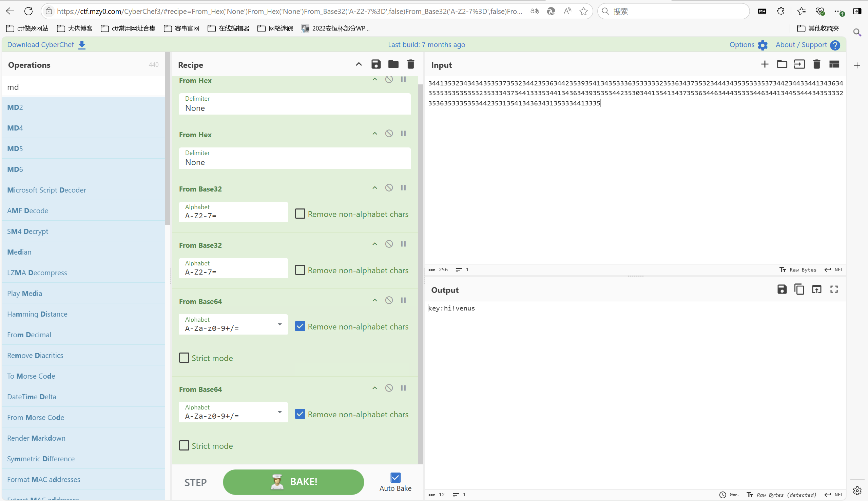Image resolution: width=868 pixels, height=501 pixels.
Task: Tick Remove non-alphabet chars on first Base32
Action: 300,214
